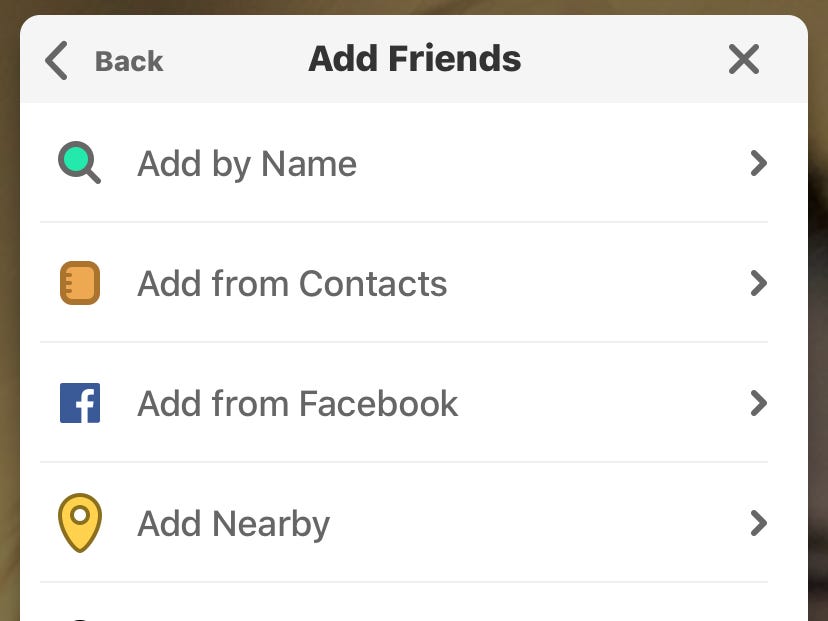The height and width of the screenshot is (621, 828).
Task: Select the Add Nearby label
Action: (x=233, y=524)
